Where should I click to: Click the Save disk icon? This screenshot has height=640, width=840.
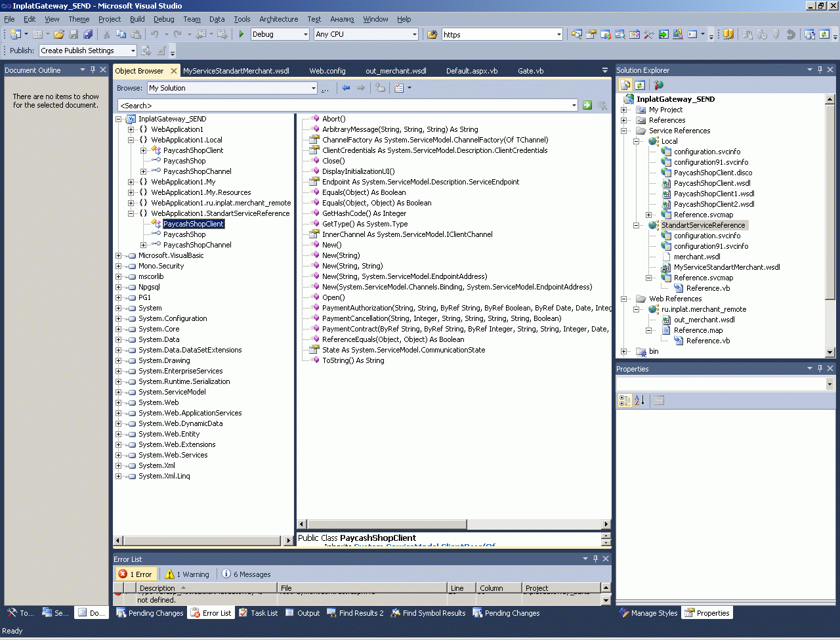(x=73, y=34)
